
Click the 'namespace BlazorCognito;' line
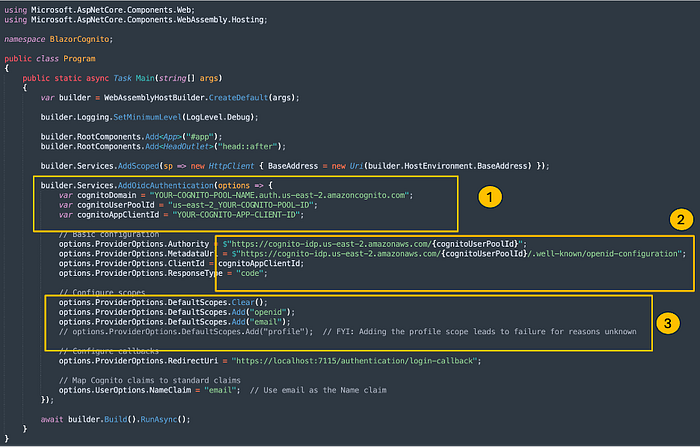(58, 39)
